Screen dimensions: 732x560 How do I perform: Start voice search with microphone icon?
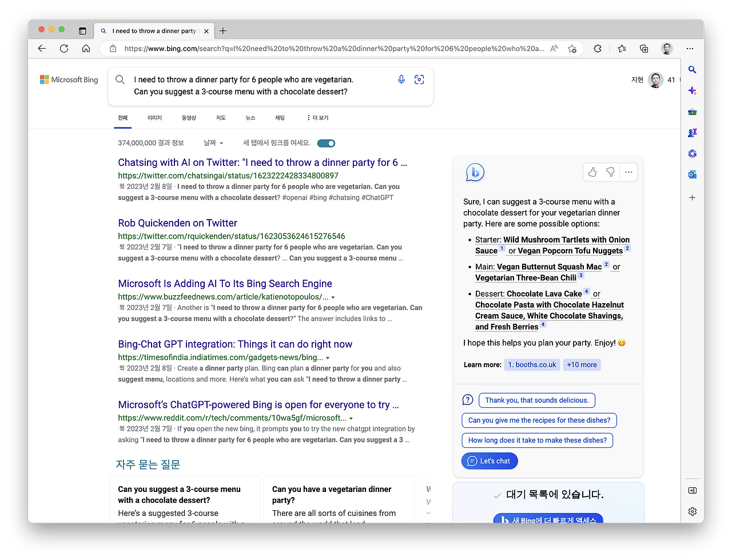tap(401, 80)
